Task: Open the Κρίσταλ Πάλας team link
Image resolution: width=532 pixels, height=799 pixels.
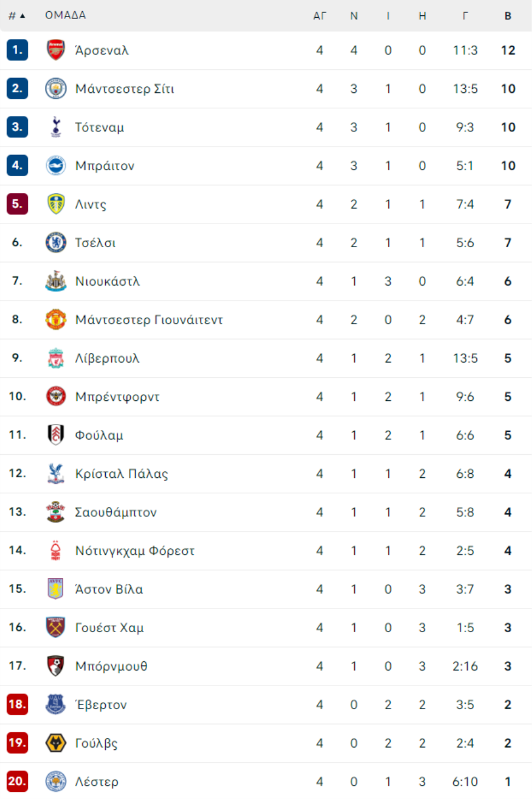Action: (122, 474)
